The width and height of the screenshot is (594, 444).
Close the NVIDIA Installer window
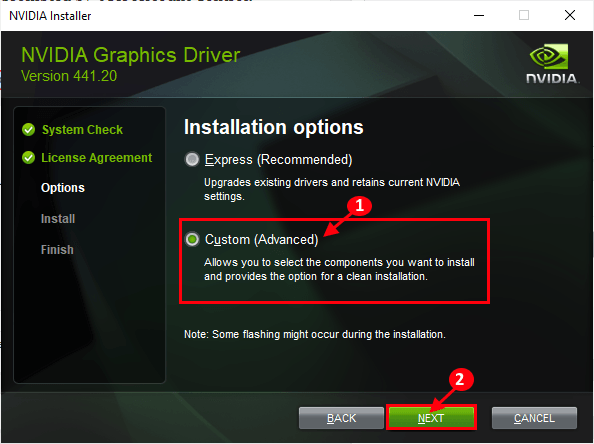coord(570,15)
